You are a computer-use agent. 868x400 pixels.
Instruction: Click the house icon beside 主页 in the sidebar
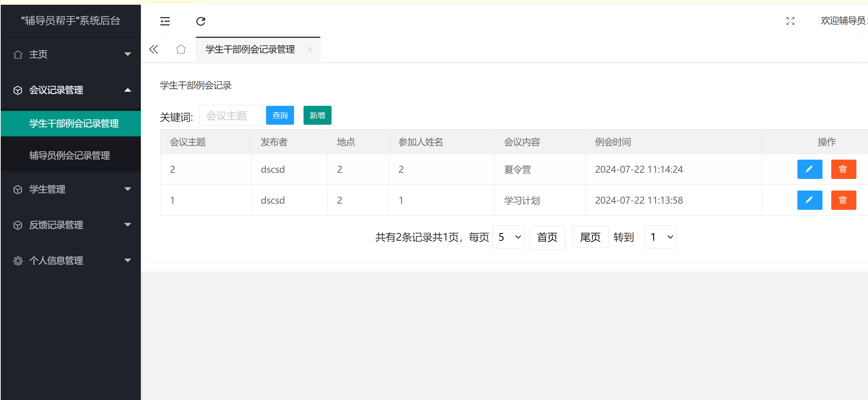pyautogui.click(x=18, y=55)
